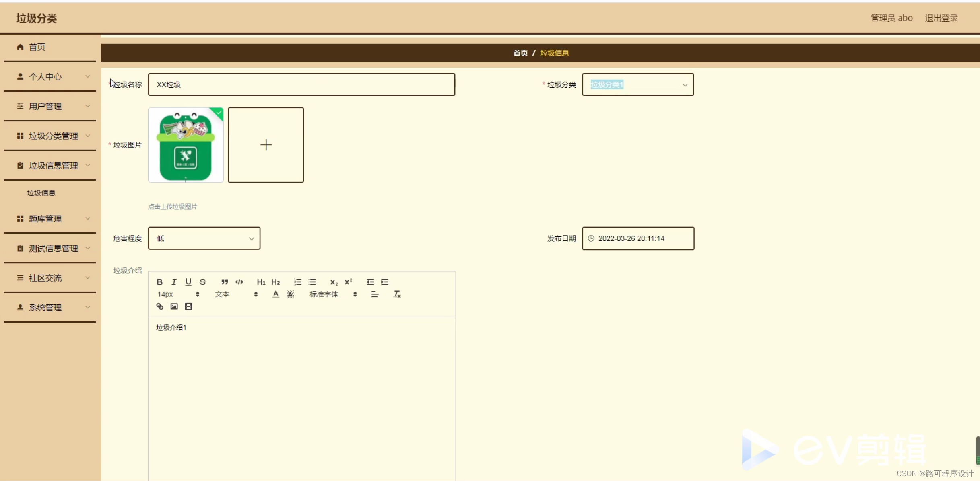The width and height of the screenshot is (980, 481).
Task: Click the 管理员 abo account label
Action: 891,18
